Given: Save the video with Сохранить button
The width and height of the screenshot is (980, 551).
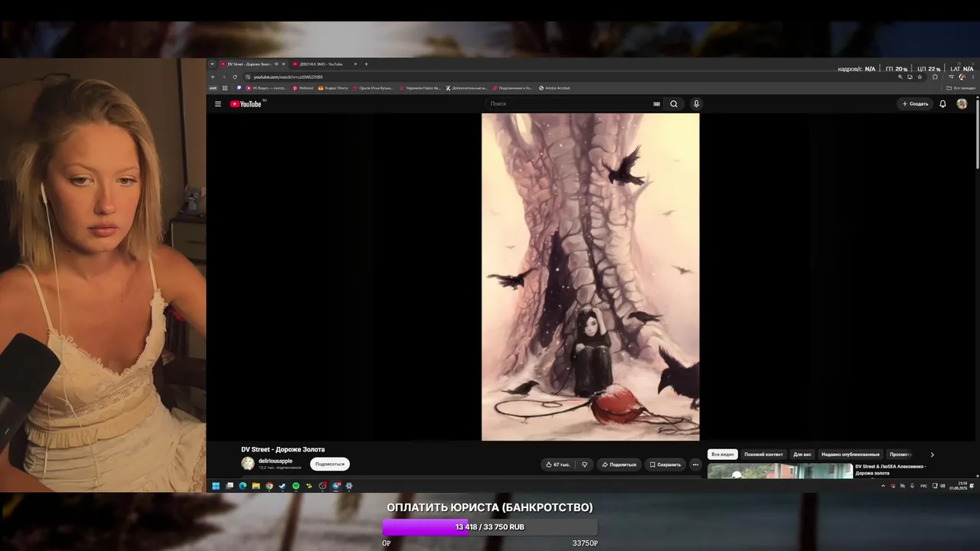Looking at the screenshot, I should pyautogui.click(x=665, y=465).
